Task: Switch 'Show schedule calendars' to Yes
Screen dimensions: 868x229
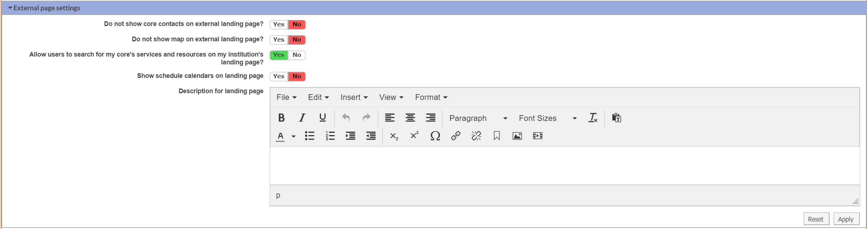Action: click(x=279, y=76)
